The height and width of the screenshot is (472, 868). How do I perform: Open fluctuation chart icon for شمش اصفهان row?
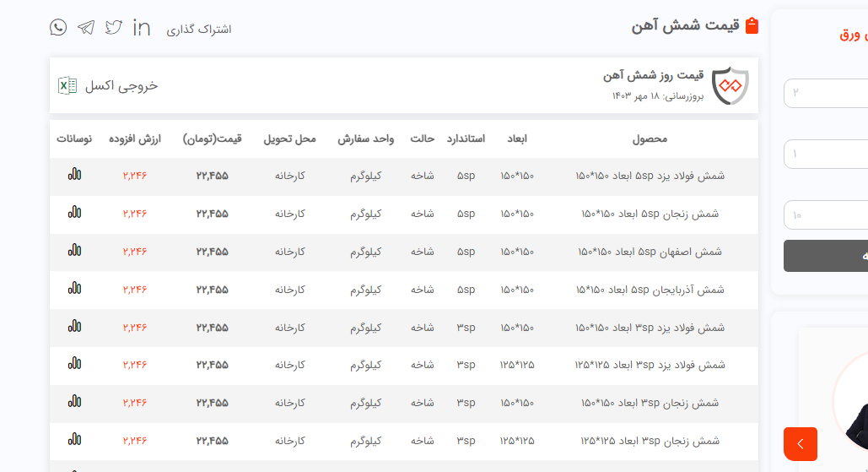point(75,251)
